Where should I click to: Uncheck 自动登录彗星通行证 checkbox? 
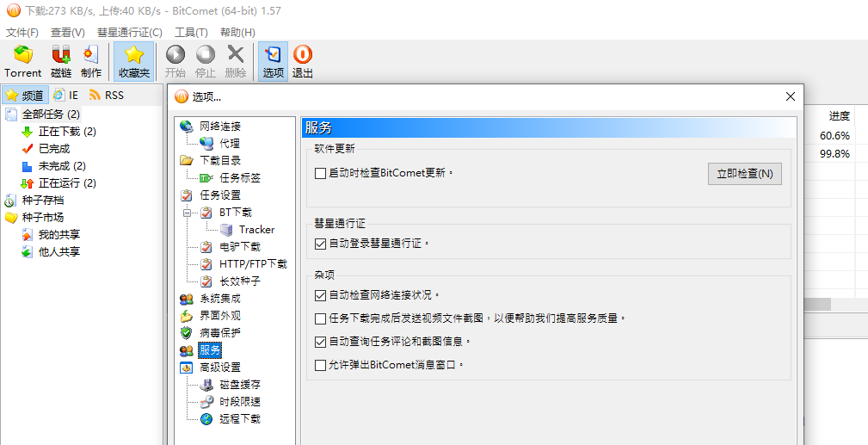click(321, 244)
